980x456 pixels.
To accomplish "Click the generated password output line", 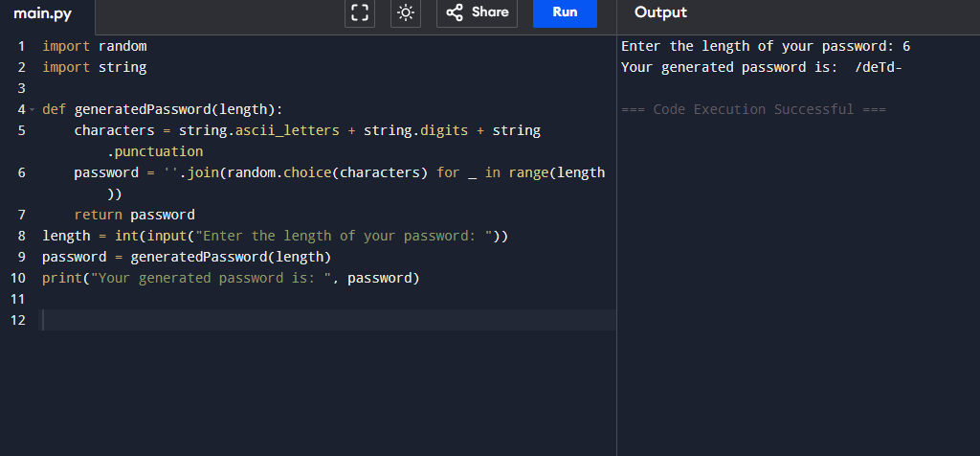I will (761, 68).
